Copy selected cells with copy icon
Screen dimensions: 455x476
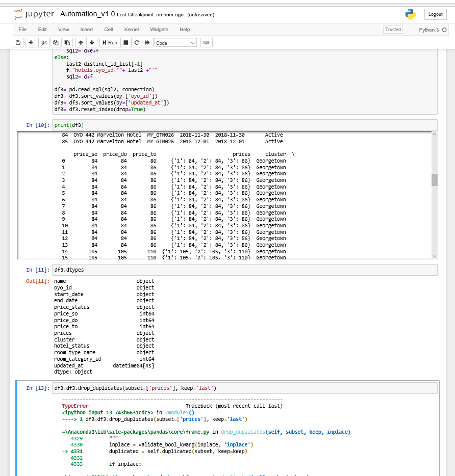56,42
